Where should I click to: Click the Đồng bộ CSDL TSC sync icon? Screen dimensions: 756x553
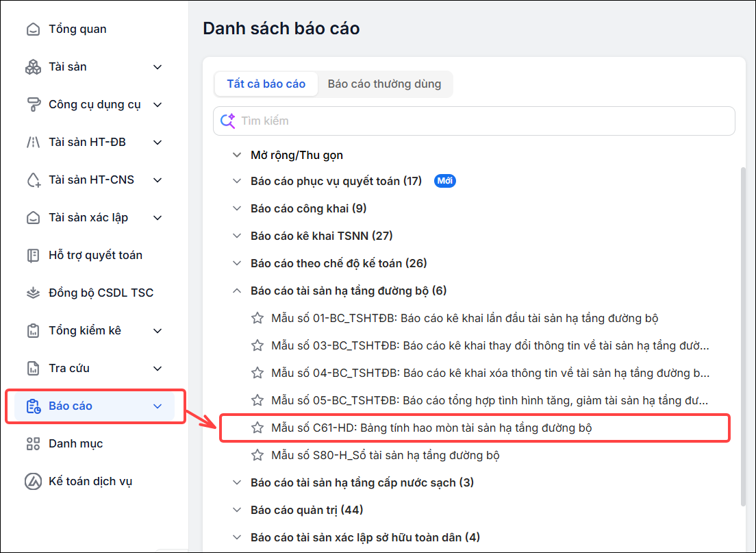(33, 293)
